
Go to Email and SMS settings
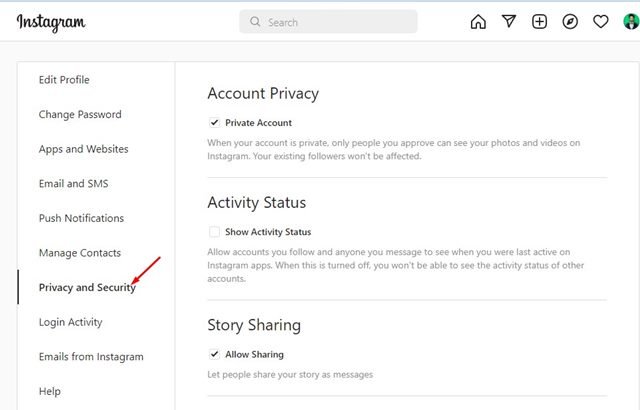pyautogui.click(x=73, y=184)
